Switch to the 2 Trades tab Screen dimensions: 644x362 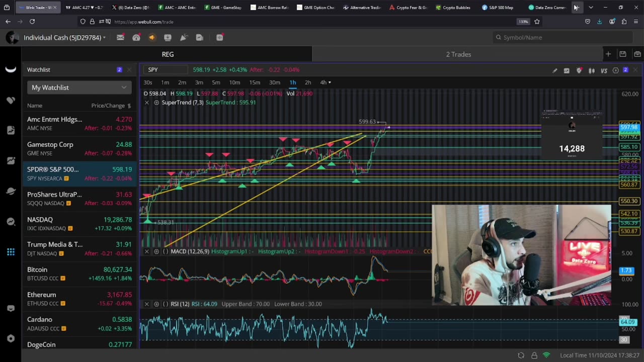458,54
